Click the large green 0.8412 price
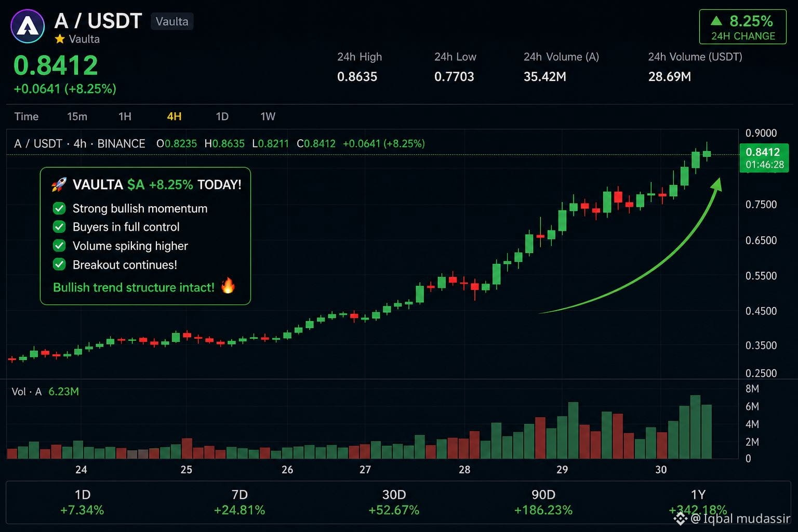Viewport: 798px width, 532px height. tap(56, 65)
